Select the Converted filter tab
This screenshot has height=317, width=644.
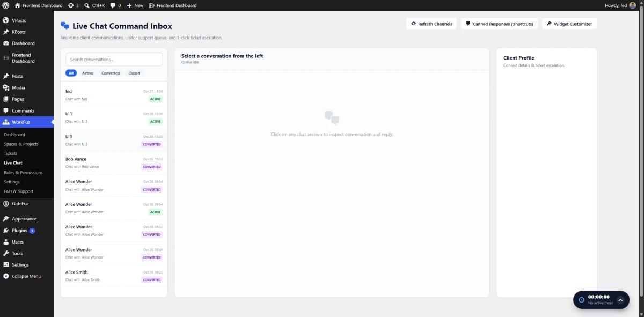click(x=111, y=73)
